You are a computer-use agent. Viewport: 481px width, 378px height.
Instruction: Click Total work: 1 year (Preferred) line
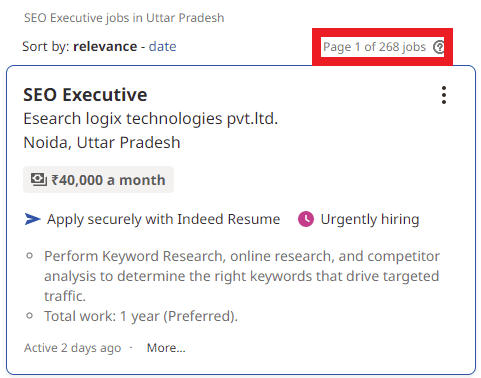(x=141, y=316)
